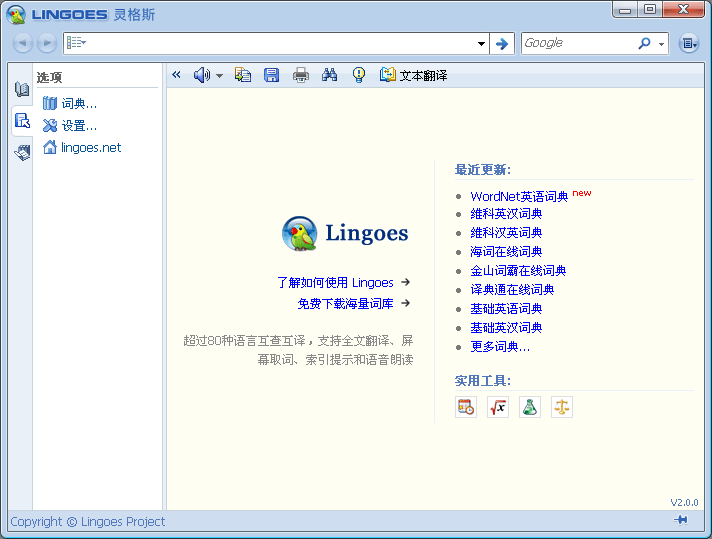Click the Google magnifier search icon
712x539 pixels.
coord(644,43)
